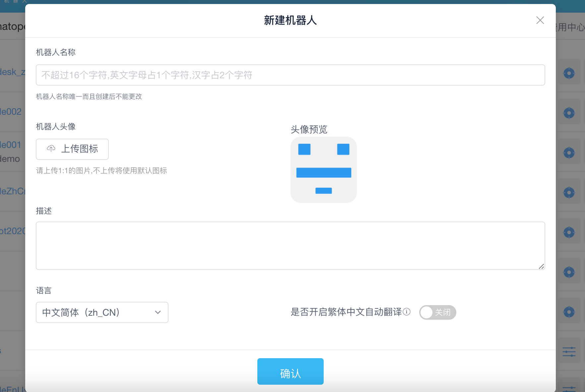
Task: Close the 新建机器人 dialog
Action: click(540, 20)
